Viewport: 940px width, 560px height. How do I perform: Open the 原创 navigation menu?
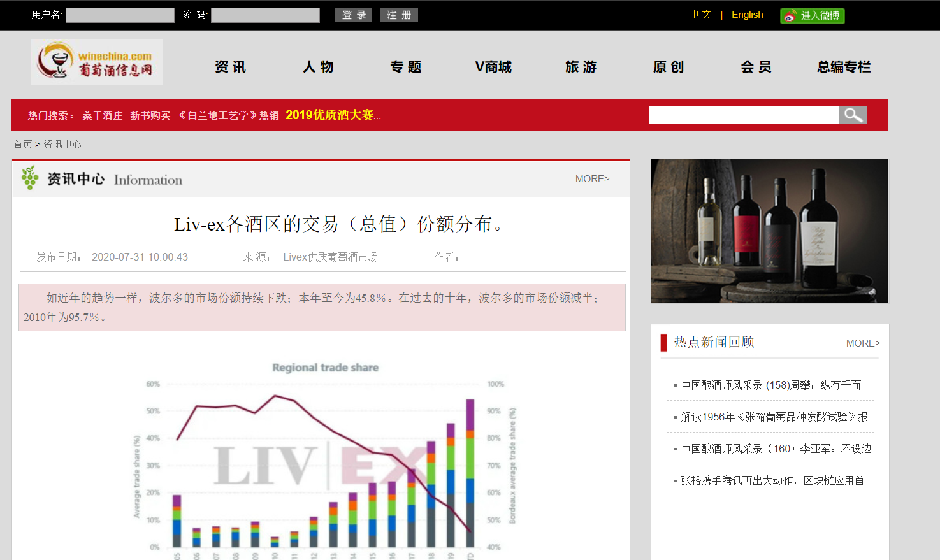tap(669, 67)
